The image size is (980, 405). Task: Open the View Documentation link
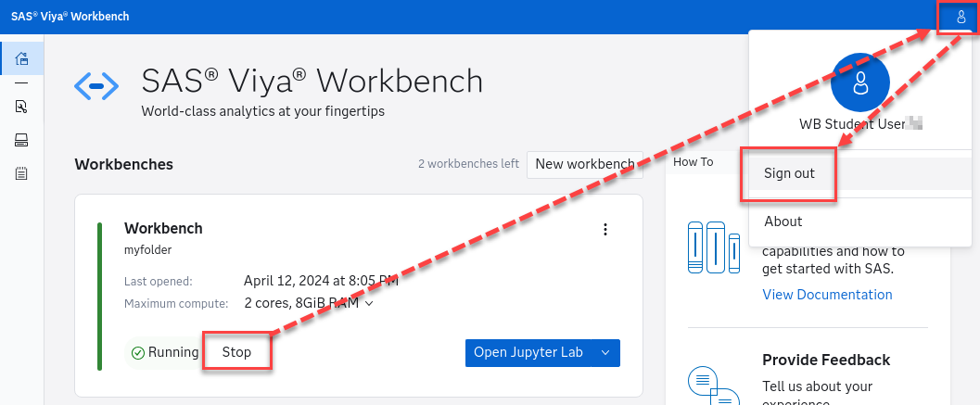coord(827,295)
